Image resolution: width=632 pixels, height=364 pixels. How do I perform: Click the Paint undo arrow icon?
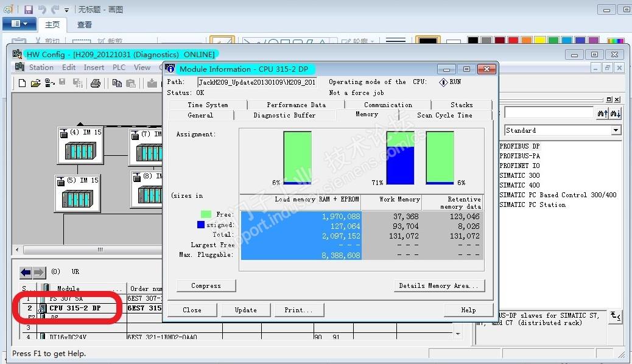tap(42, 9)
